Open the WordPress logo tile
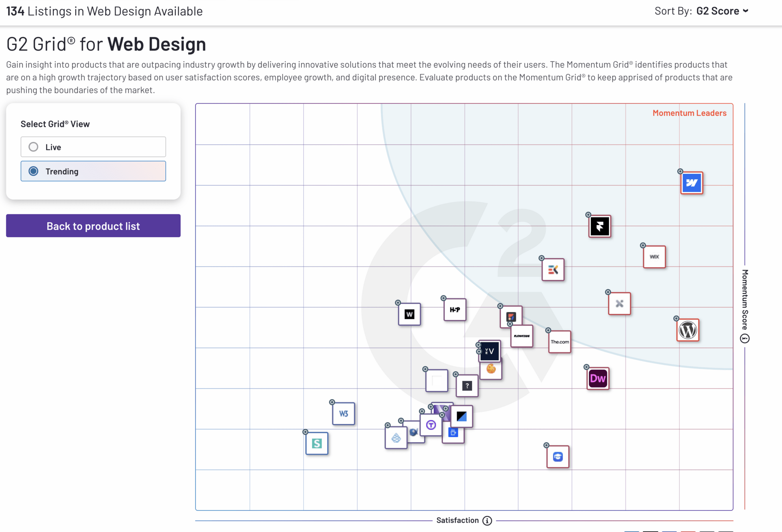782x532 pixels. click(x=688, y=330)
